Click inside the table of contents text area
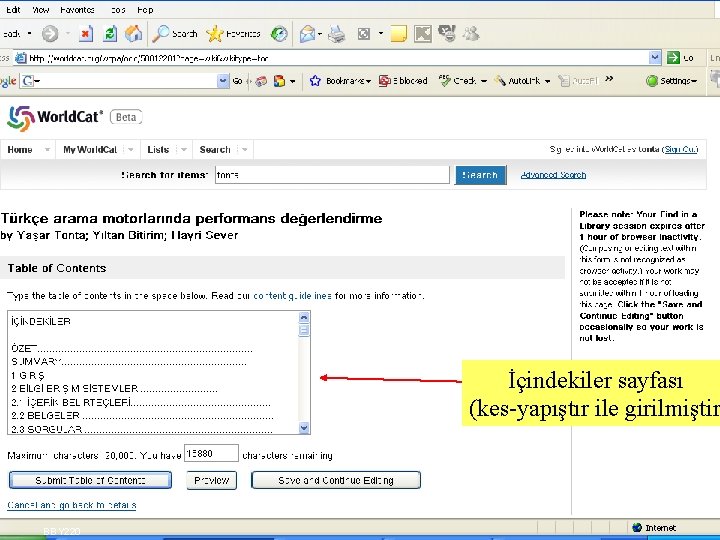The height and width of the screenshot is (540, 720). click(153, 372)
